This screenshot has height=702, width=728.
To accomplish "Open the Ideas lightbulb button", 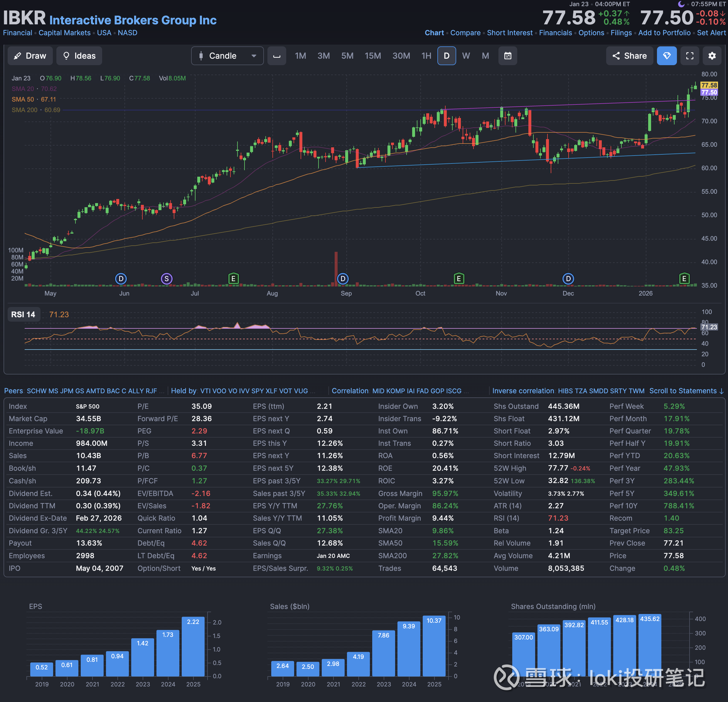I will (79, 56).
